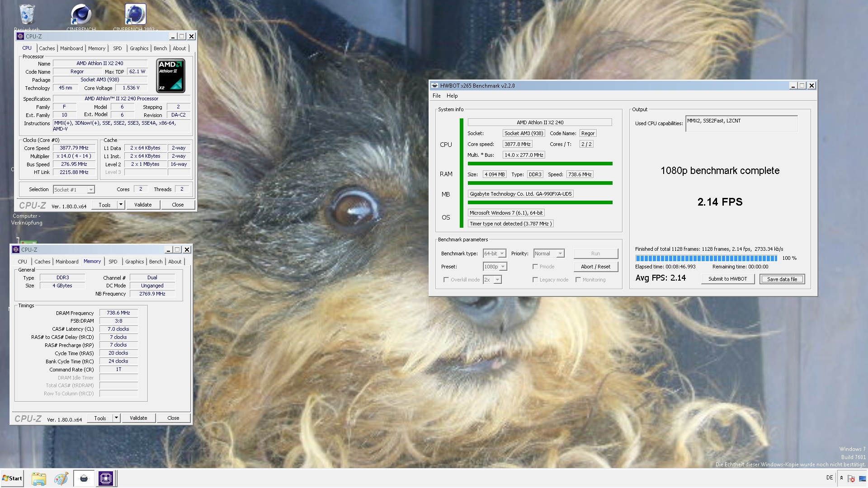Switch to Graphics tab in top CPU-Z
Screen dimensions: 868x488
point(139,48)
